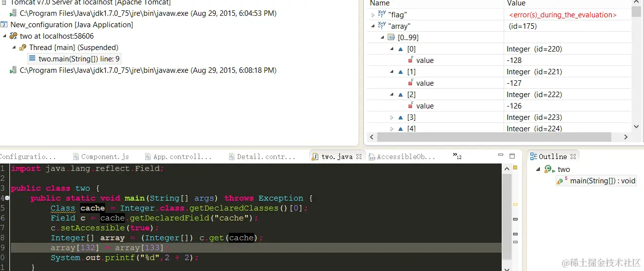Screen dimensions: 644x271
Task: Collapse the Thread [main] (Suspended) node
Action: 14,48
